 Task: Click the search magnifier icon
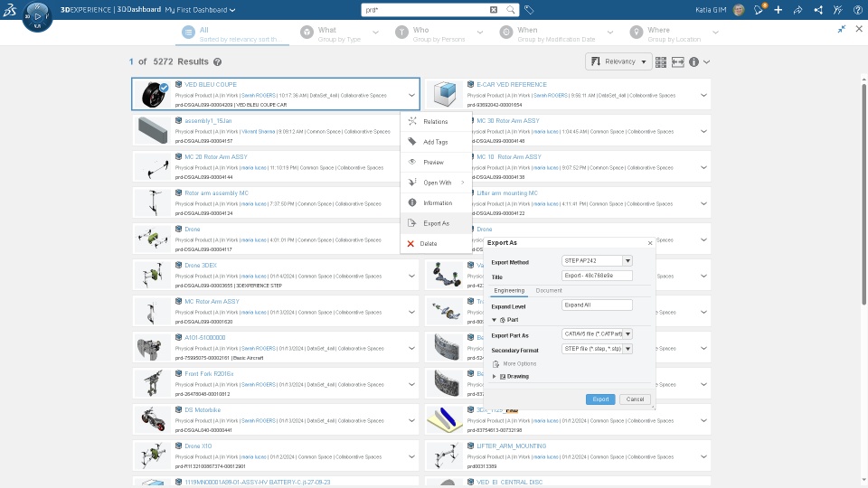pos(510,9)
